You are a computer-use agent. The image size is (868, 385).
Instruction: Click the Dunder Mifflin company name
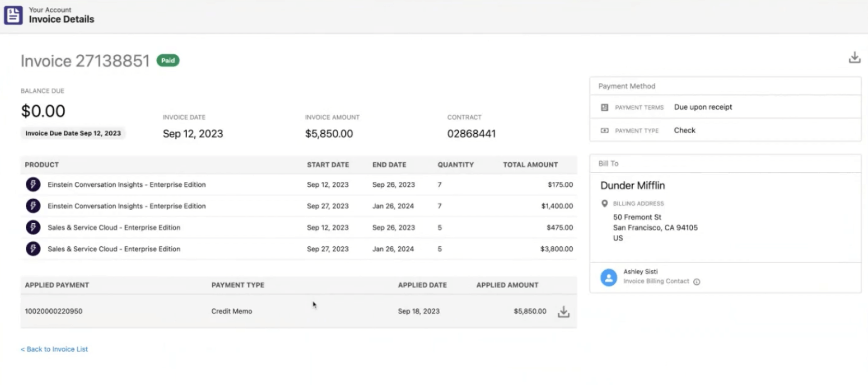tap(632, 185)
